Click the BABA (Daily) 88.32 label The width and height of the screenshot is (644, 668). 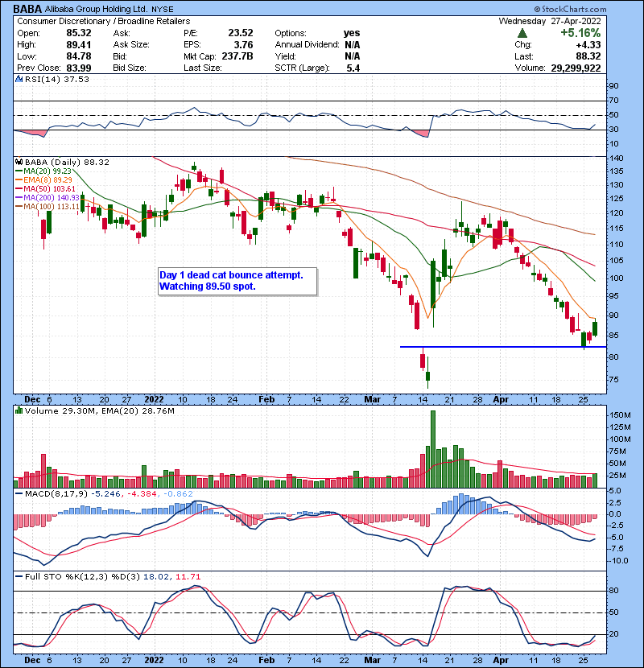pos(67,163)
